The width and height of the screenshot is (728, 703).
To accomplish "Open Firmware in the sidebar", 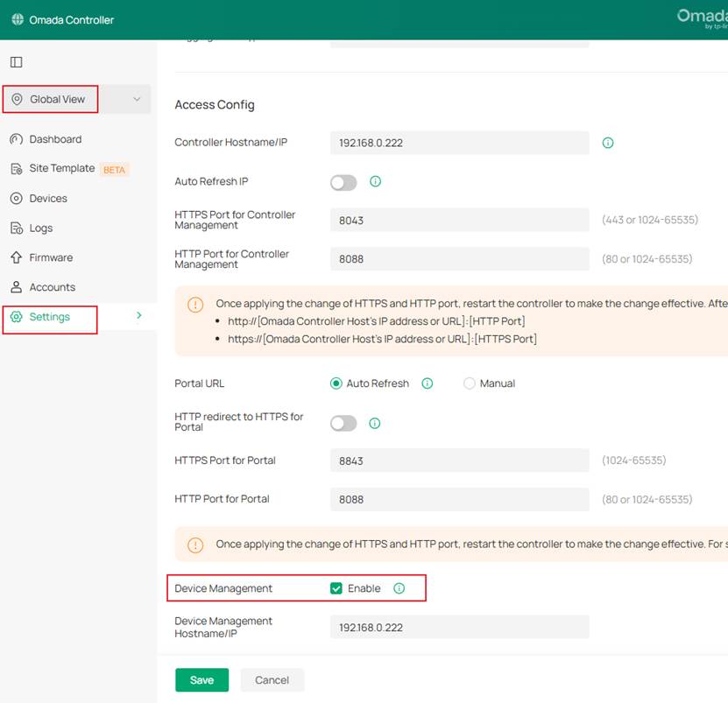I will (x=51, y=257).
